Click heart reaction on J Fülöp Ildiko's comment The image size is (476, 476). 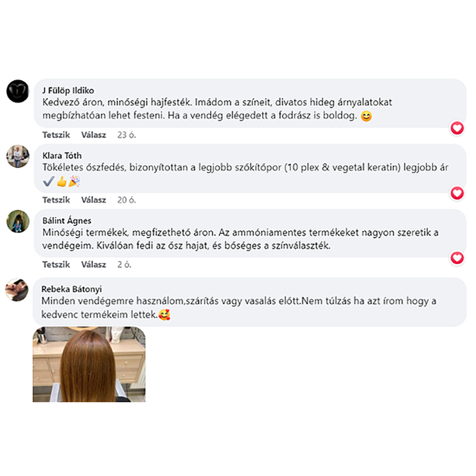[x=457, y=128]
